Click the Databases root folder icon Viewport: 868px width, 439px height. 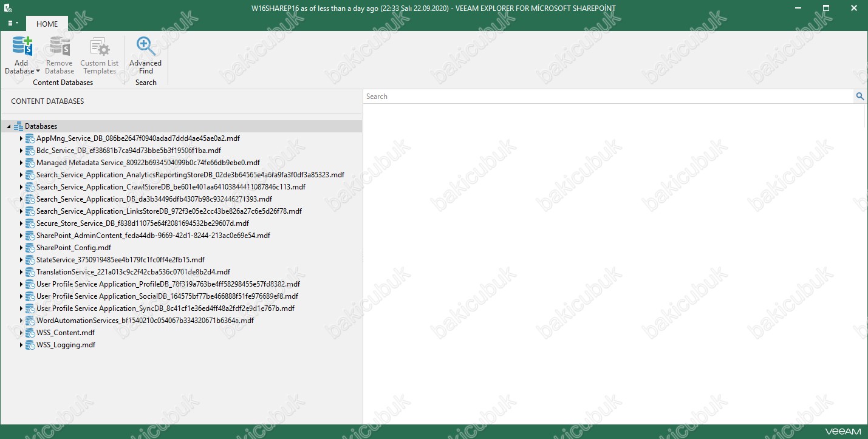[18, 126]
